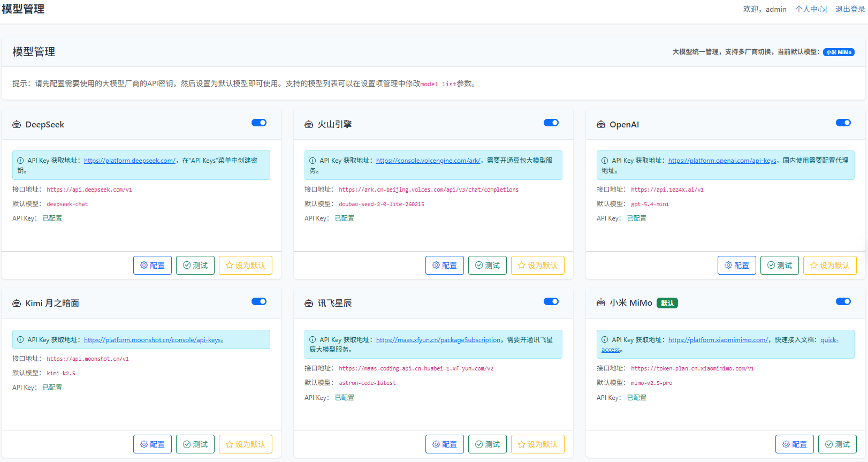Click the info icon in OpenAI API Key notice
The width and height of the screenshot is (868, 462).
click(x=605, y=161)
